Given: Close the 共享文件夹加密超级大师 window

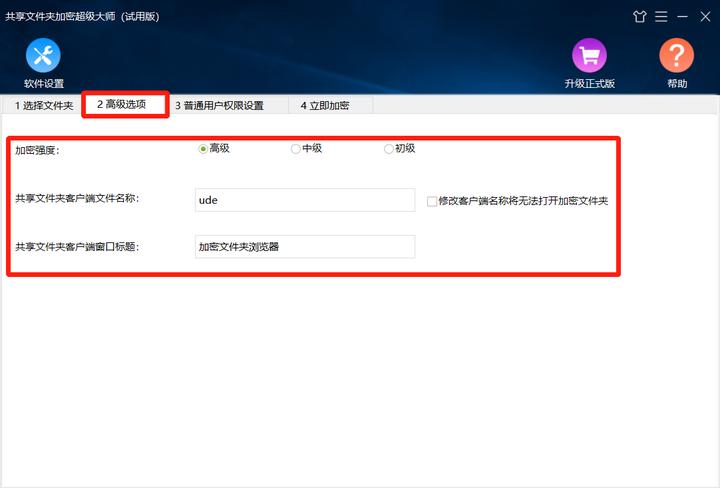Looking at the screenshot, I should [705, 17].
